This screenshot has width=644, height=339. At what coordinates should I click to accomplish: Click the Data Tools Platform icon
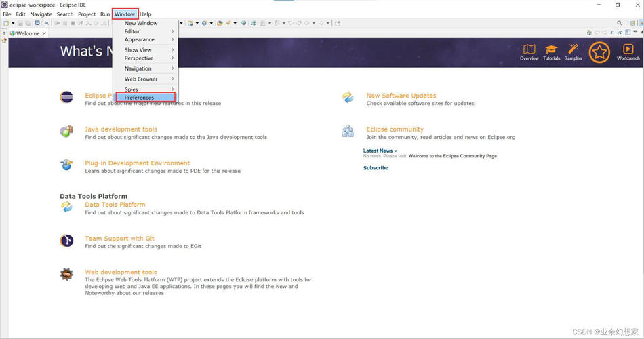click(66, 207)
